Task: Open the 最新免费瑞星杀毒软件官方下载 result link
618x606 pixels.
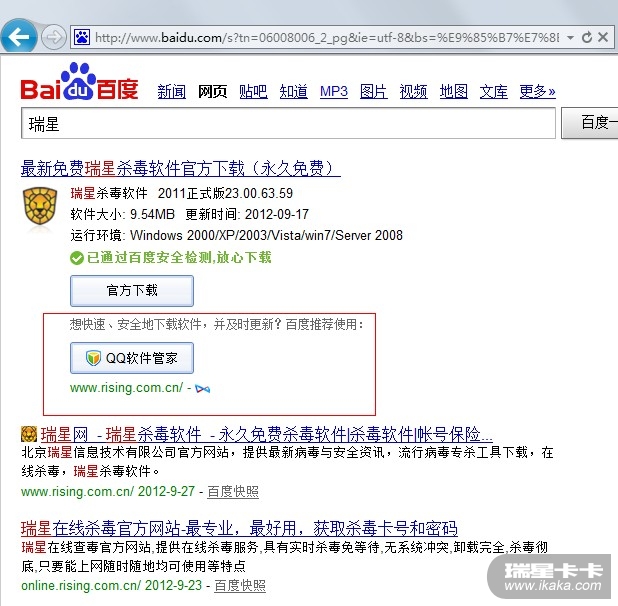Action: [181, 168]
